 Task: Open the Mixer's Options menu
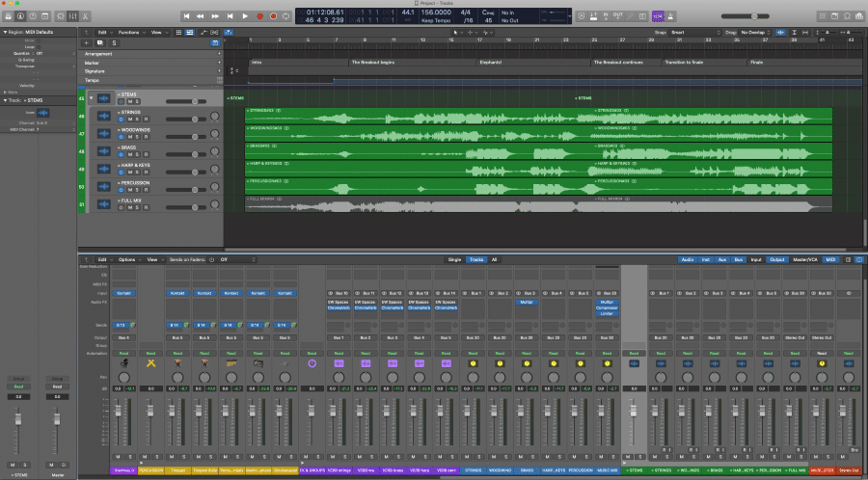click(x=128, y=259)
